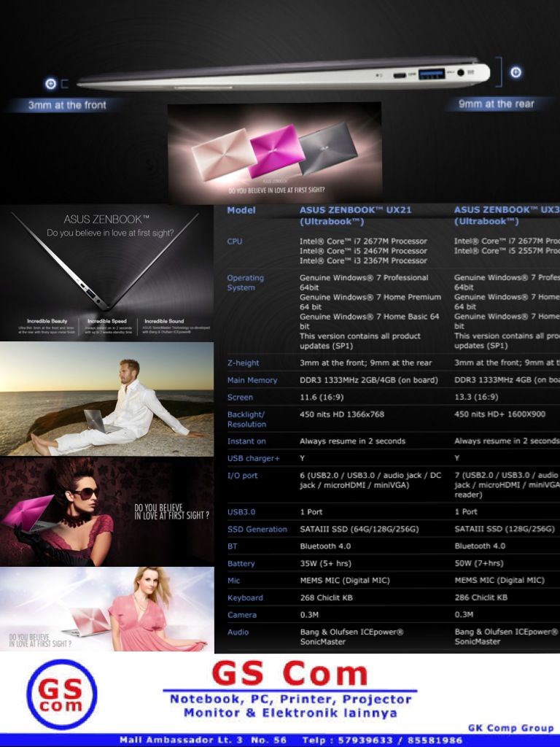Click the "USB3.0" row label
The width and height of the screenshot is (560, 747).
click(x=241, y=512)
